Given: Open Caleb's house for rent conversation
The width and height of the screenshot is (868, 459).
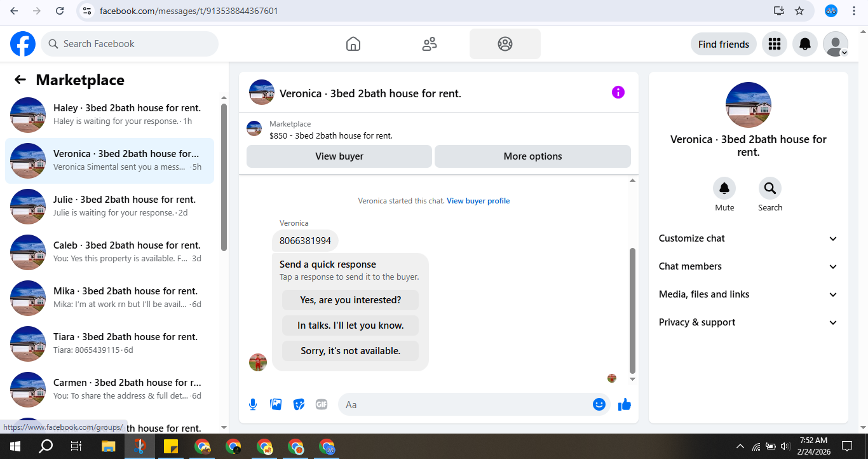Looking at the screenshot, I should click(x=109, y=252).
